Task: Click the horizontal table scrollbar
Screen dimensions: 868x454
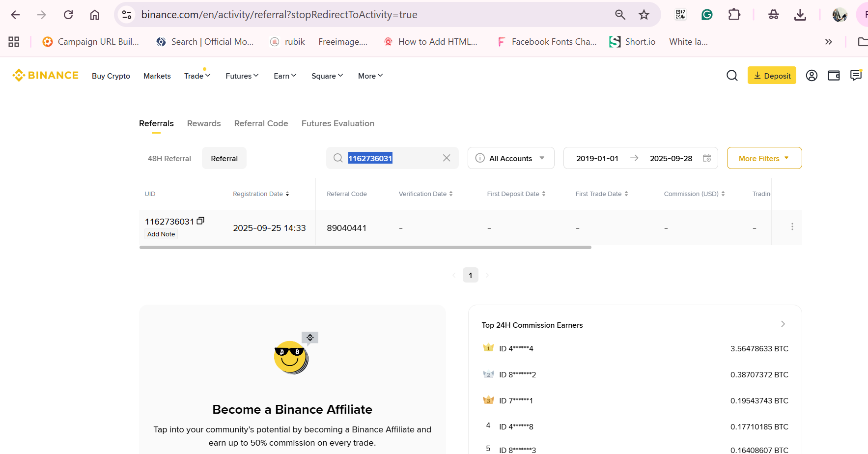Action: (x=365, y=248)
